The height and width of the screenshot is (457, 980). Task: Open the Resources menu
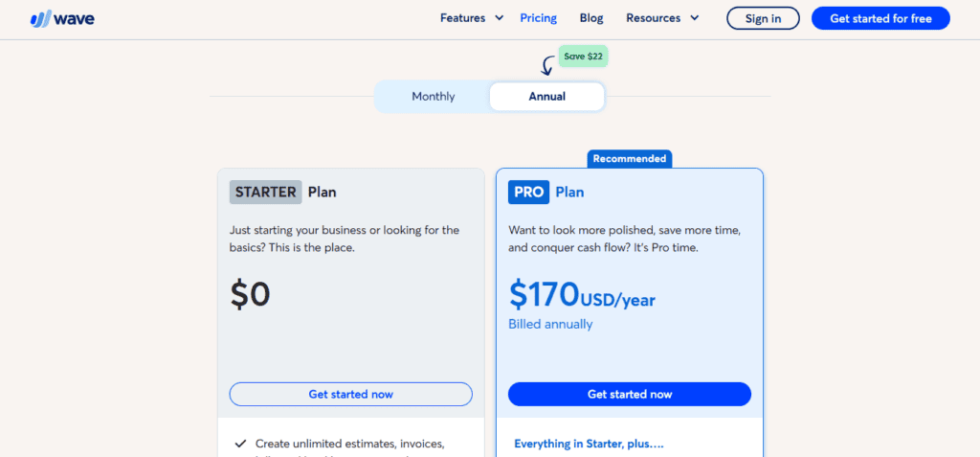653,18
